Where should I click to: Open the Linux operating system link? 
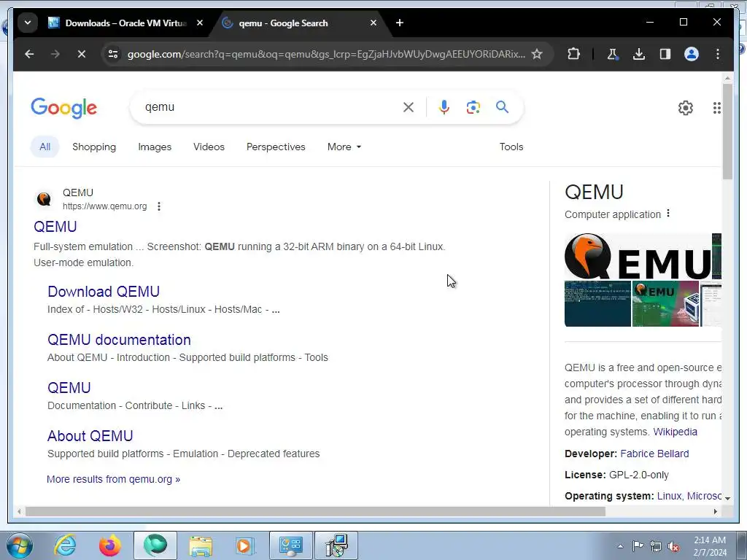[669, 496]
